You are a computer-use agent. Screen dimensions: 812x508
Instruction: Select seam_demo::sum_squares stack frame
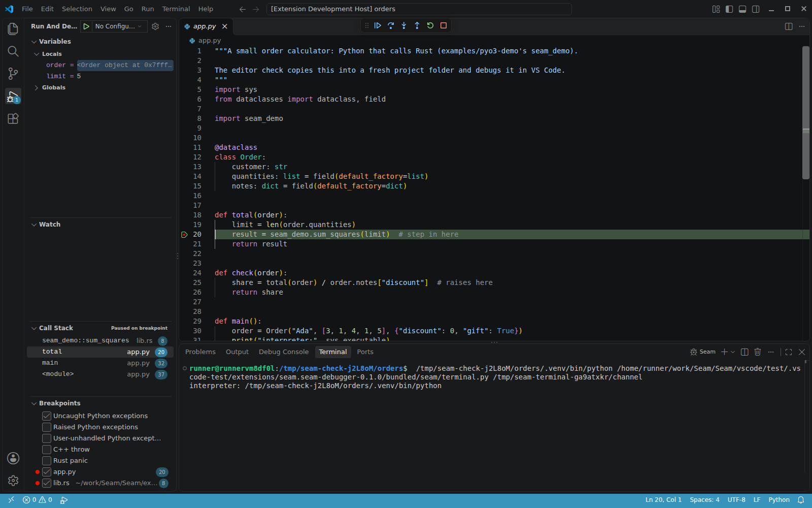(100, 340)
